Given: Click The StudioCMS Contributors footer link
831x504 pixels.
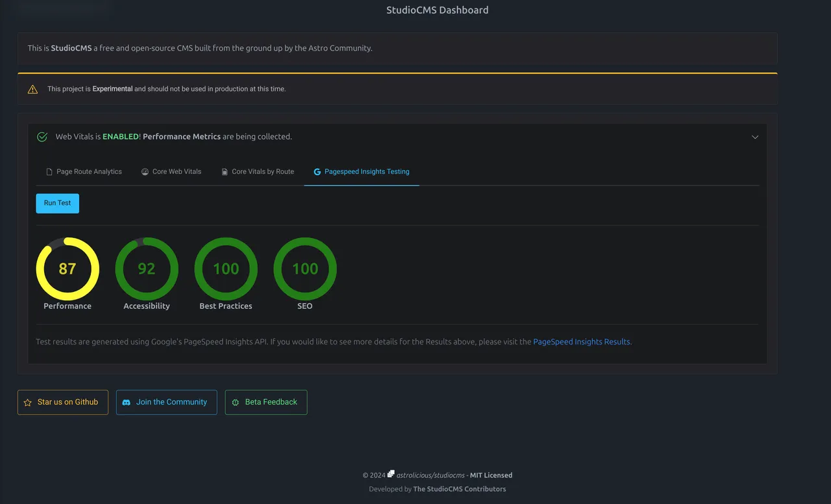Looking at the screenshot, I should tap(460, 489).
